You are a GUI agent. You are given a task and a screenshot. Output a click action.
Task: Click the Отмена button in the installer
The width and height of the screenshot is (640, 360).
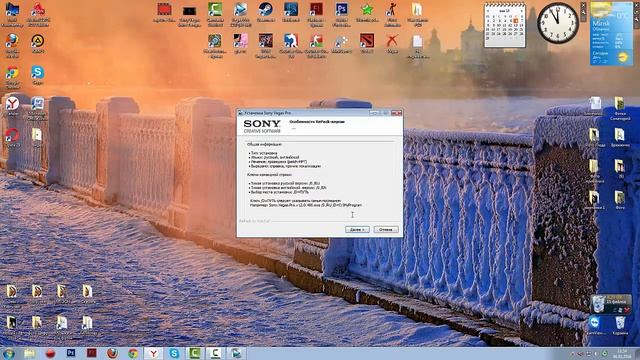coord(386,229)
